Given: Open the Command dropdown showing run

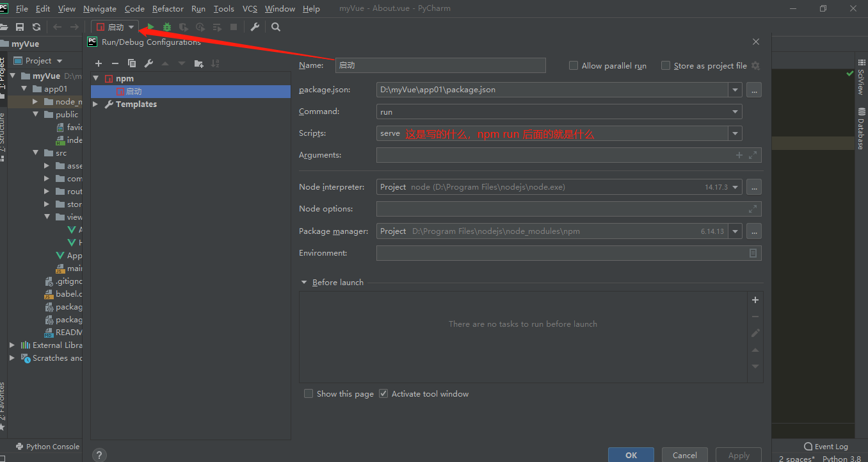Looking at the screenshot, I should tap(735, 111).
